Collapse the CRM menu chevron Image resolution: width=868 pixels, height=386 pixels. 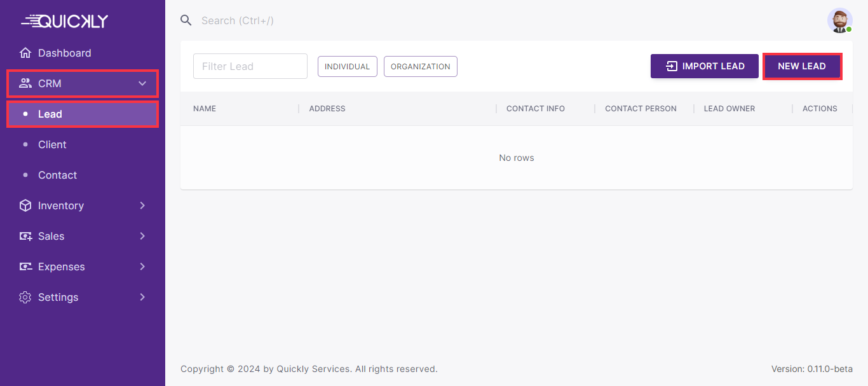click(142, 83)
